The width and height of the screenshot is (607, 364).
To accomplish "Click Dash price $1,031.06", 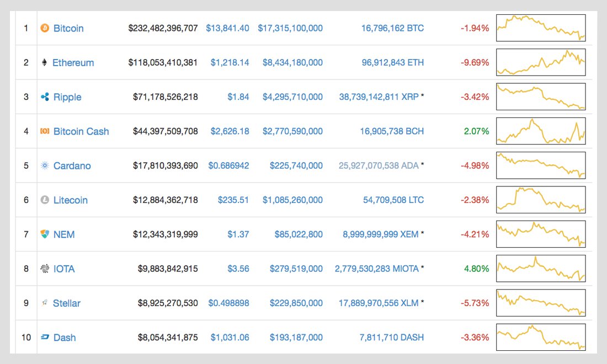I will [x=230, y=338].
